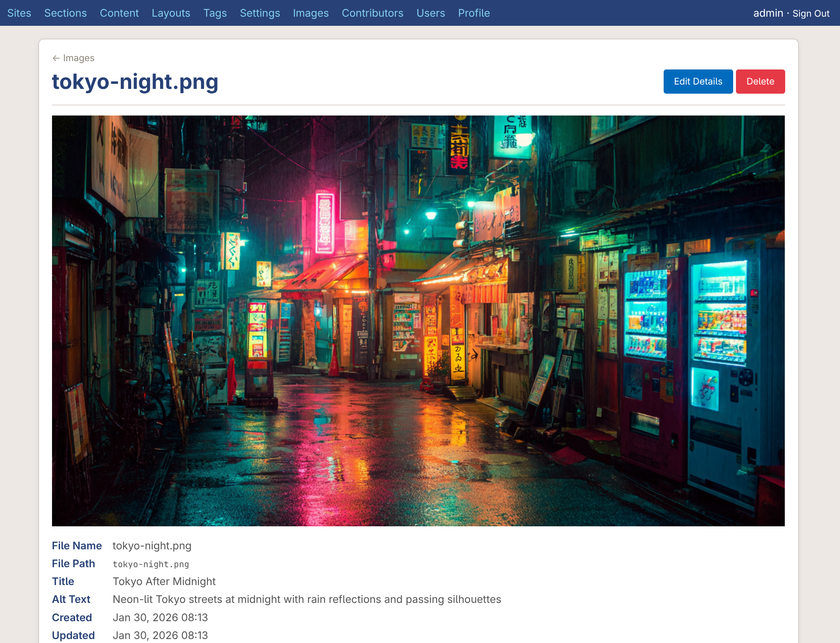This screenshot has width=840, height=643.
Task: Click the monospace file path value
Action: coord(151,564)
